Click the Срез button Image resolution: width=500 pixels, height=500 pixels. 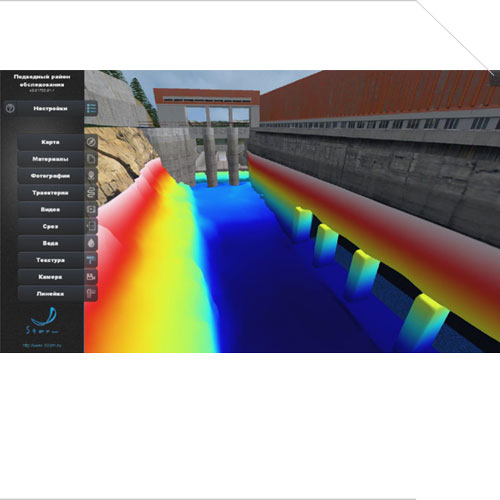50,226
